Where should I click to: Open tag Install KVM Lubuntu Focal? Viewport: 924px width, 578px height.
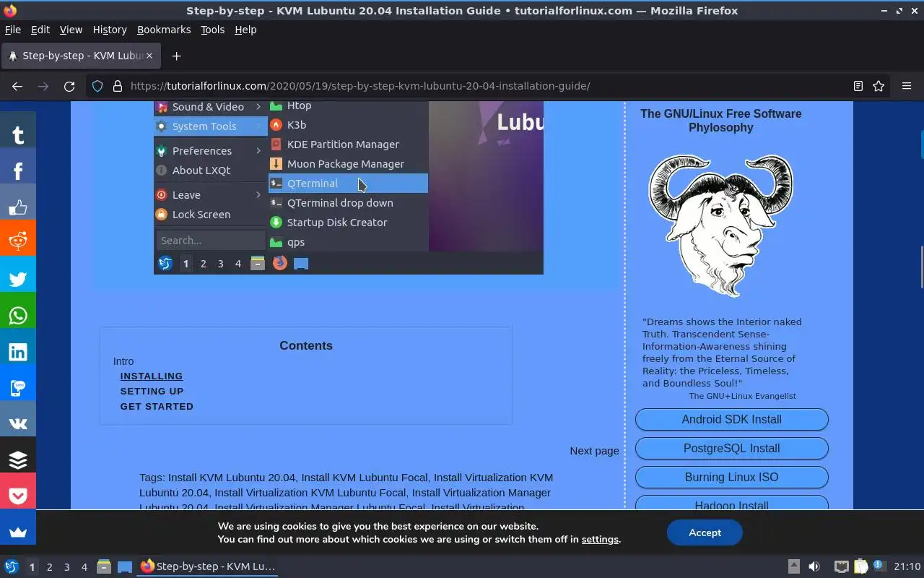365,478
